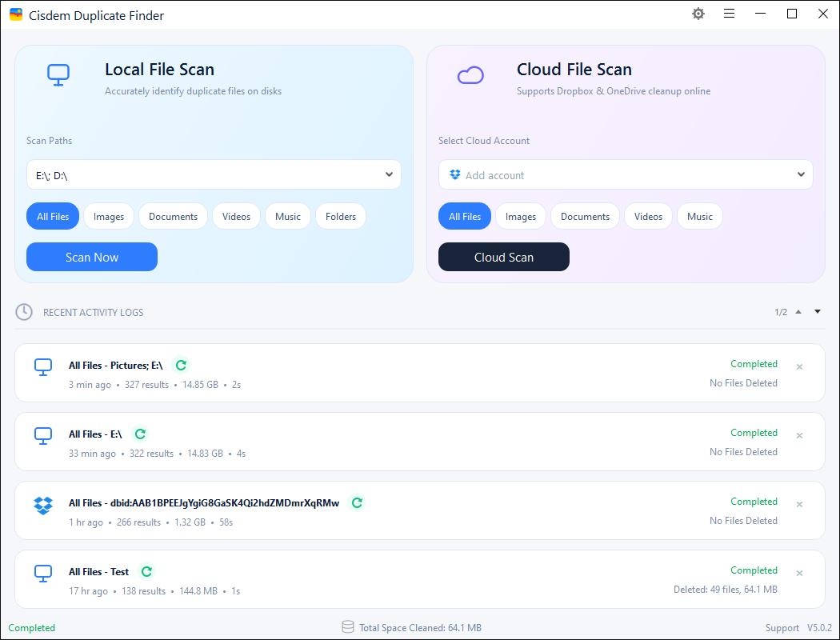This screenshot has height=640, width=840.
Task: Click the 'All Files - E:\' title
Action: click(95, 434)
